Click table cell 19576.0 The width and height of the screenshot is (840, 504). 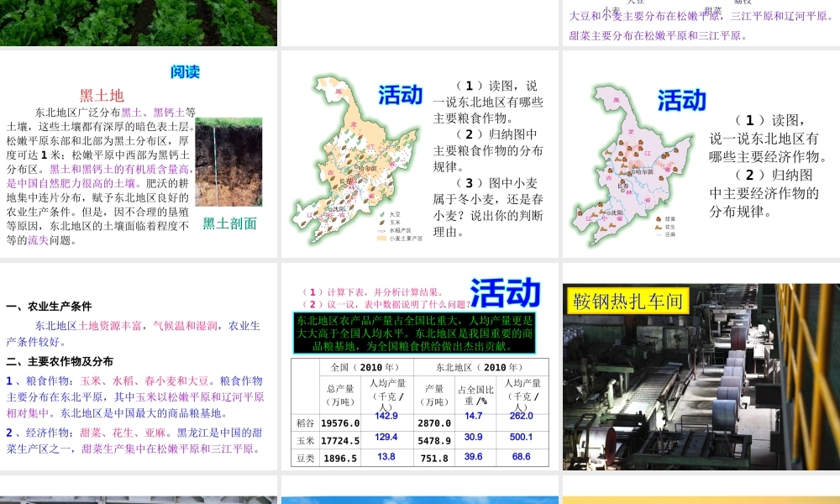pyautogui.click(x=340, y=423)
